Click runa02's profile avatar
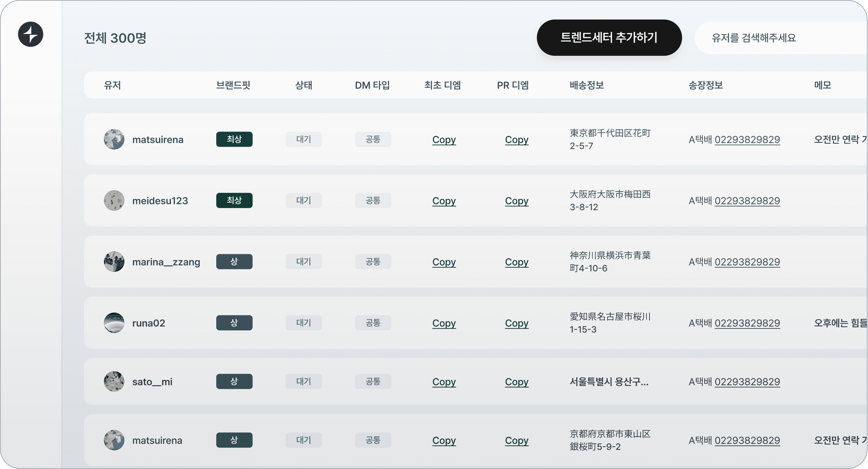Viewport: 868px width, 469px height. (114, 323)
